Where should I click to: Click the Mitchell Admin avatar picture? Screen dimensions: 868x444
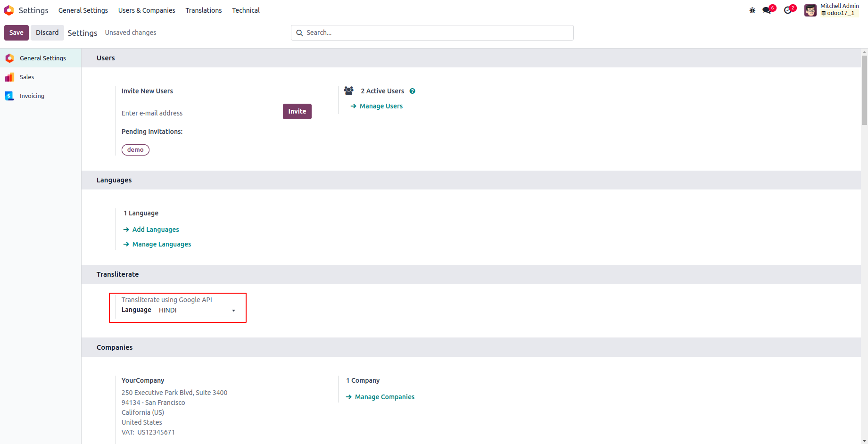[x=810, y=10]
